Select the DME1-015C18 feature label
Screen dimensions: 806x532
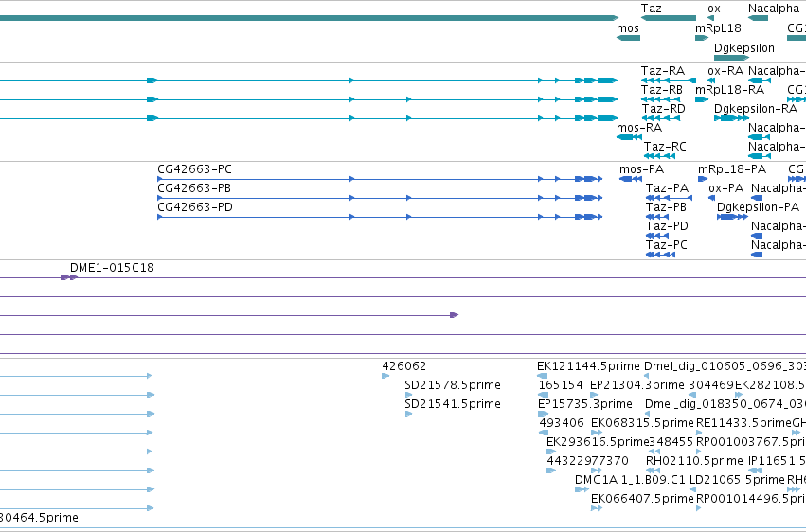112,268
